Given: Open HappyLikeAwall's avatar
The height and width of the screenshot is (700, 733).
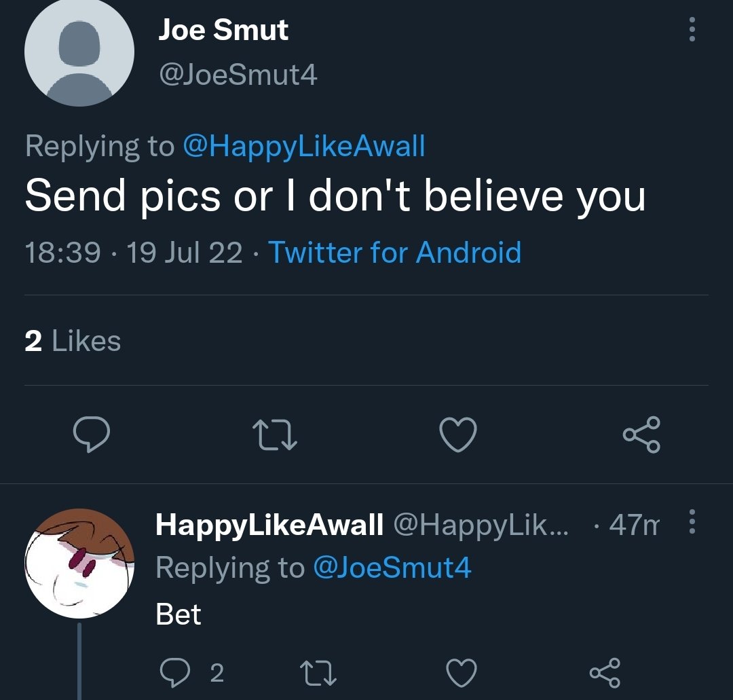Looking at the screenshot, I should [79, 564].
